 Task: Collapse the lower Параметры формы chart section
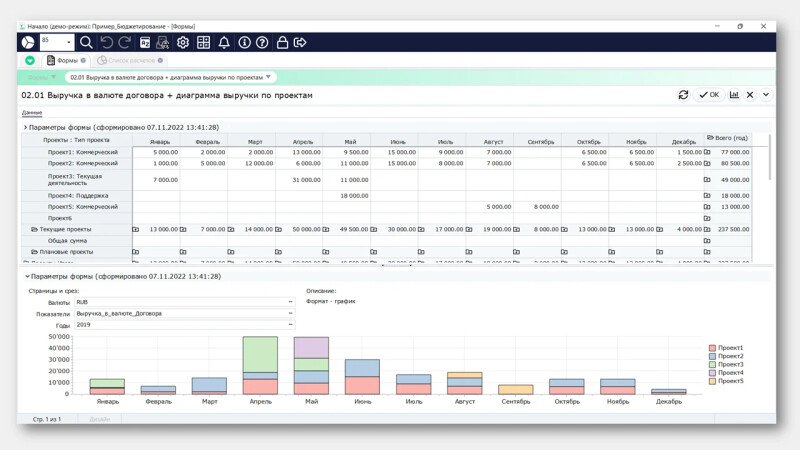(25, 276)
